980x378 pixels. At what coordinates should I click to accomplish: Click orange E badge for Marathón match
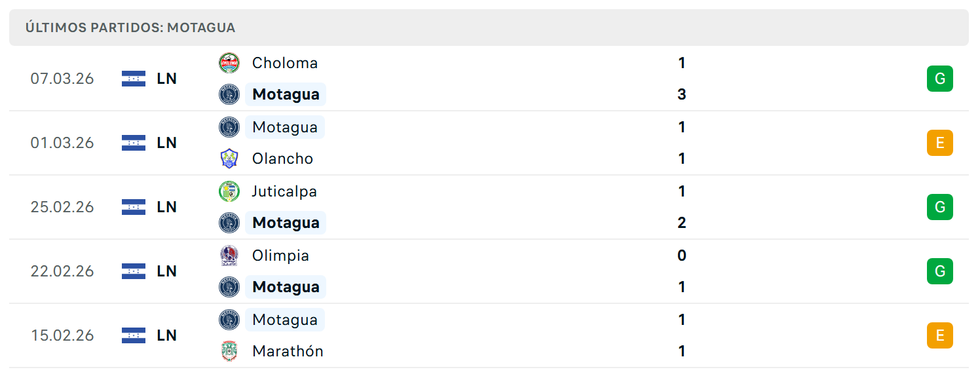940,335
